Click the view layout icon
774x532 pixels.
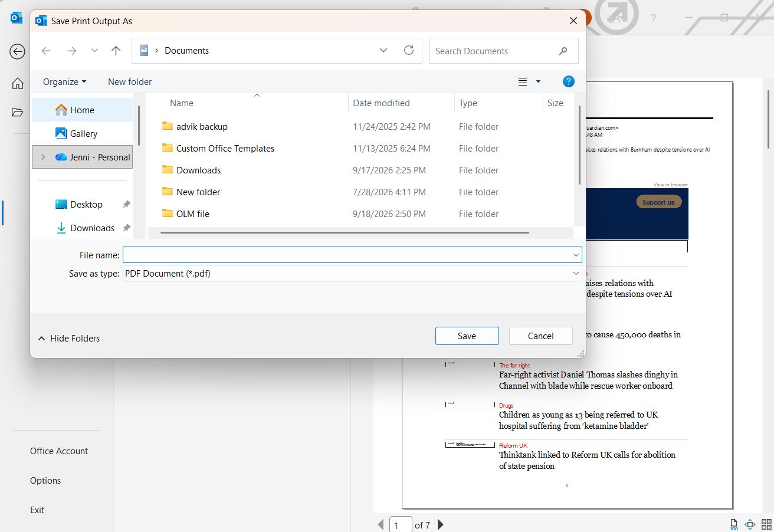(523, 82)
